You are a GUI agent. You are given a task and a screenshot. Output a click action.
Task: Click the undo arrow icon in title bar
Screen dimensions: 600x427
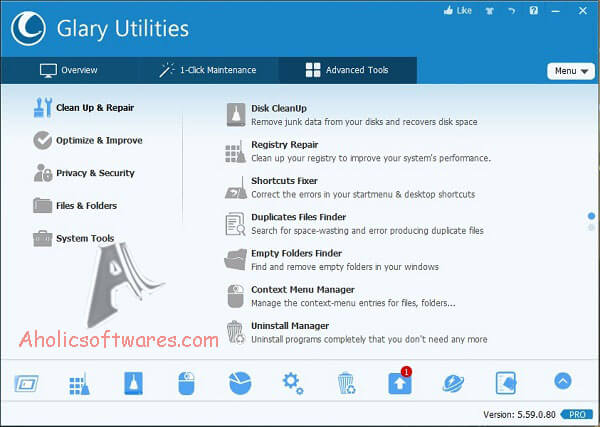[512, 11]
